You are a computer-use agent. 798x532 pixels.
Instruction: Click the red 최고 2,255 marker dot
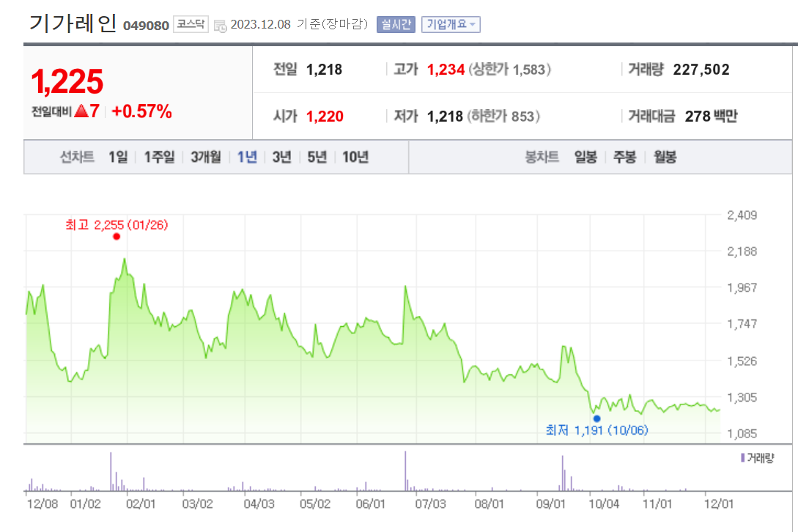tap(117, 236)
